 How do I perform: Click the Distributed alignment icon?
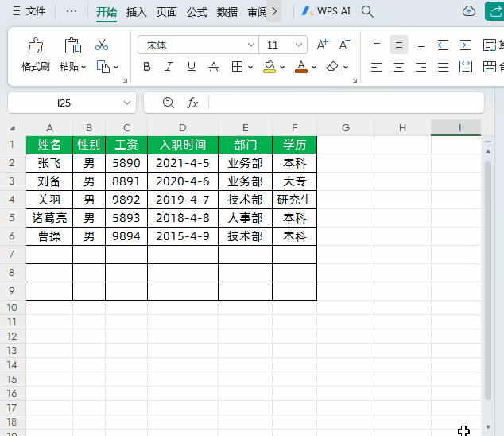[465, 67]
